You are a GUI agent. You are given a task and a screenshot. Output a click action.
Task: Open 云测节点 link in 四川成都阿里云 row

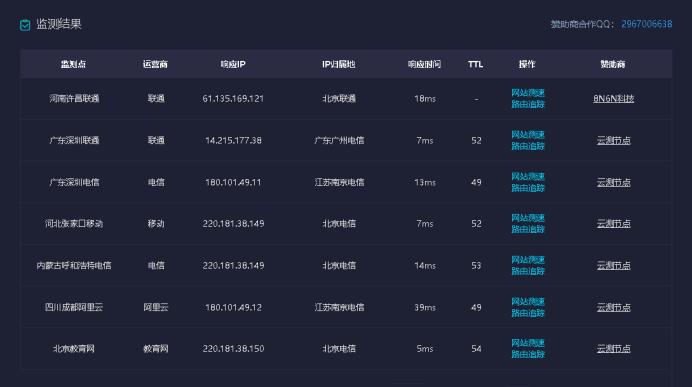pos(613,308)
